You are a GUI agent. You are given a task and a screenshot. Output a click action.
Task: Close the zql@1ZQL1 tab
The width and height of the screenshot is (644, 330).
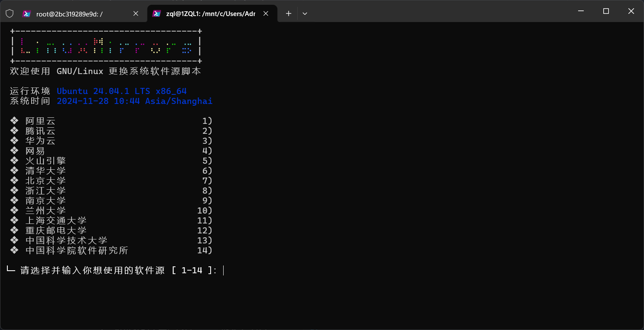click(x=266, y=14)
